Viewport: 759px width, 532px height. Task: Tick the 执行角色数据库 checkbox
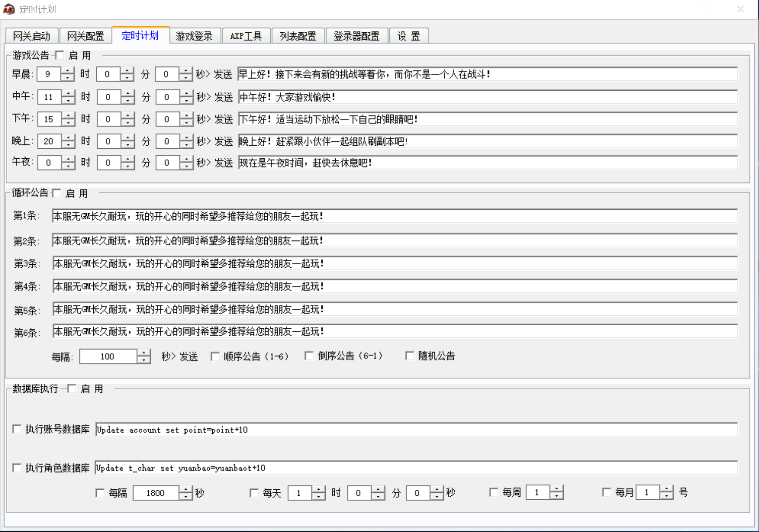tap(17, 468)
